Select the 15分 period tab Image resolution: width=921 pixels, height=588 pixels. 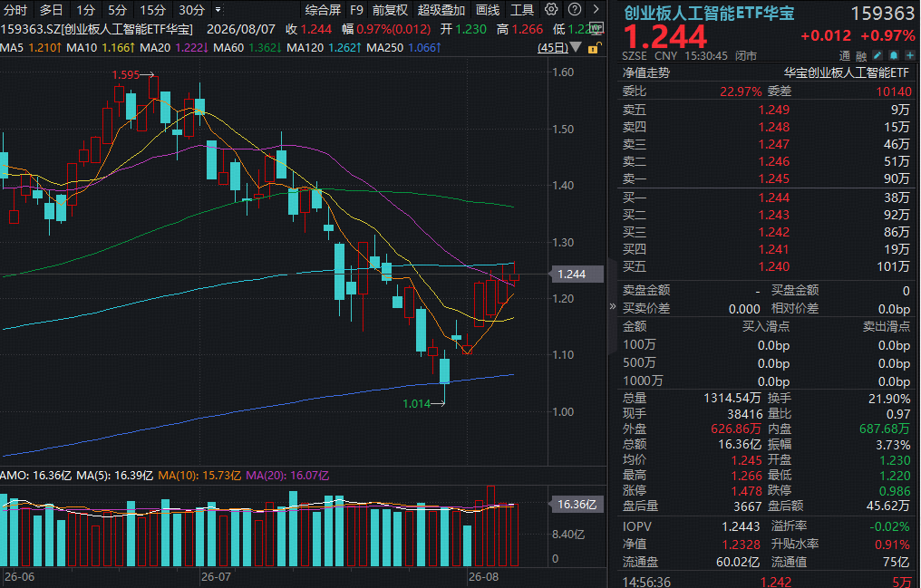click(152, 10)
